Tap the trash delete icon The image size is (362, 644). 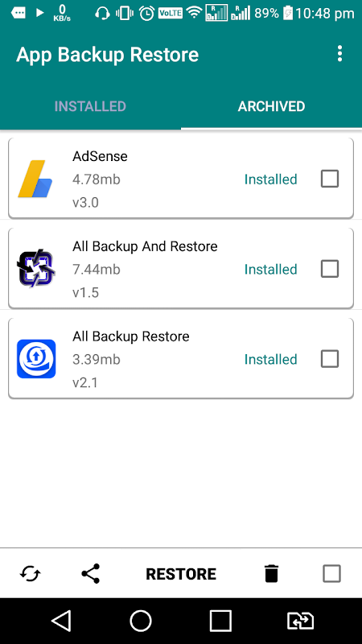[271, 574]
